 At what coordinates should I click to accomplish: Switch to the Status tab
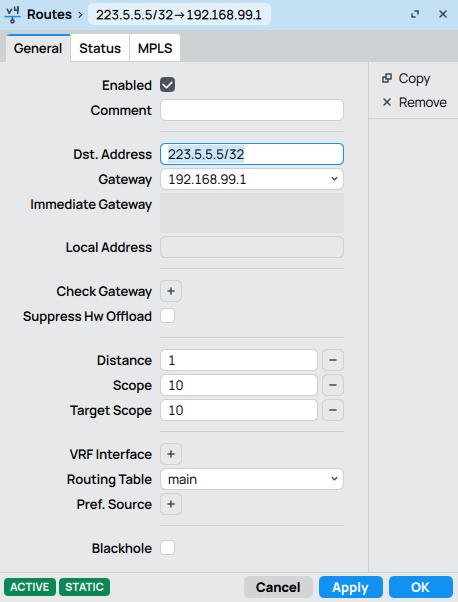point(100,48)
